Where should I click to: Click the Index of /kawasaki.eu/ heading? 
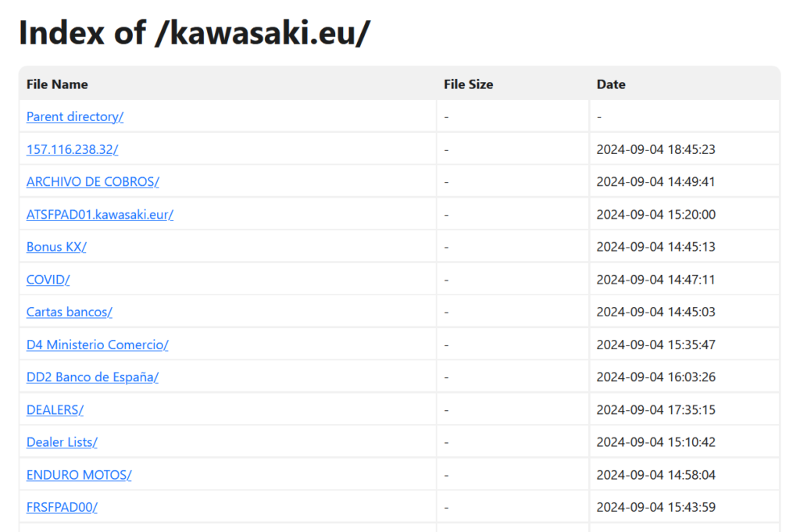pyautogui.click(x=194, y=33)
